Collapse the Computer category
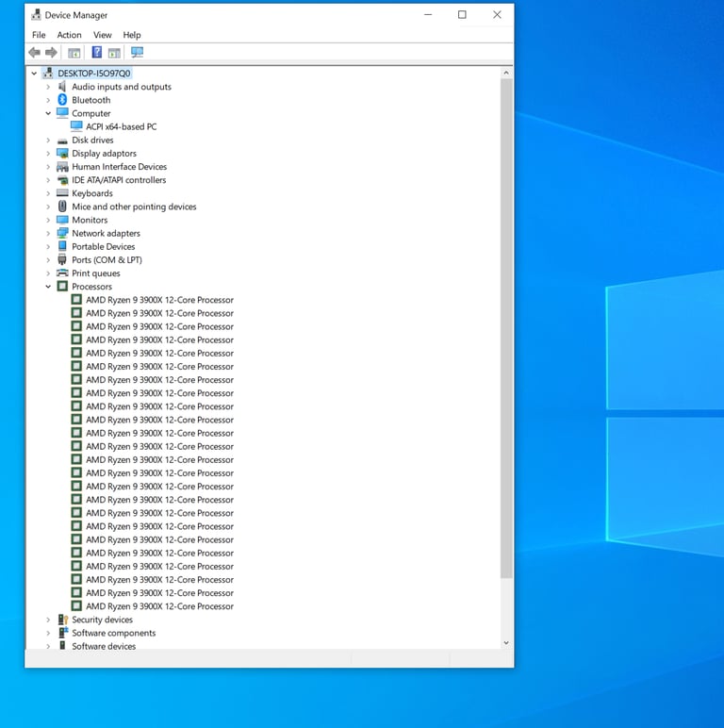This screenshot has height=728, width=724. [48, 113]
